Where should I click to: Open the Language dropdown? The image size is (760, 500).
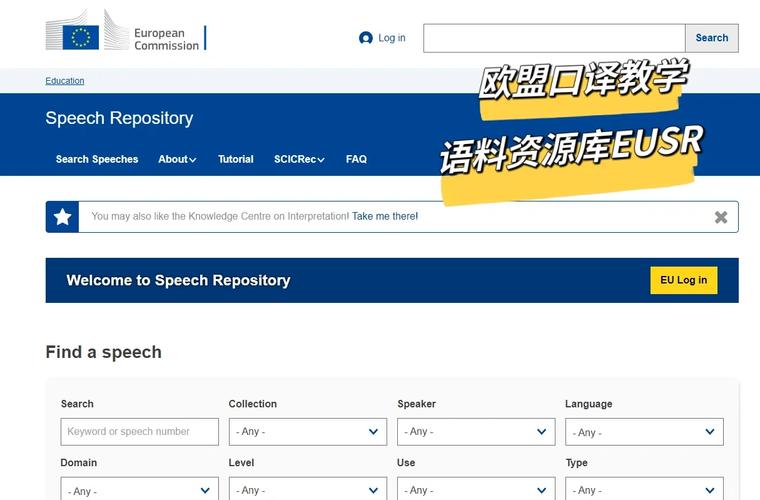643,432
